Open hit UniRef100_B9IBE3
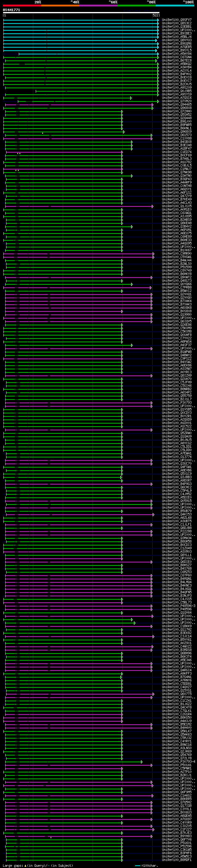Image resolution: width=197 pixels, height=868 pixels. pyautogui.click(x=177, y=33)
